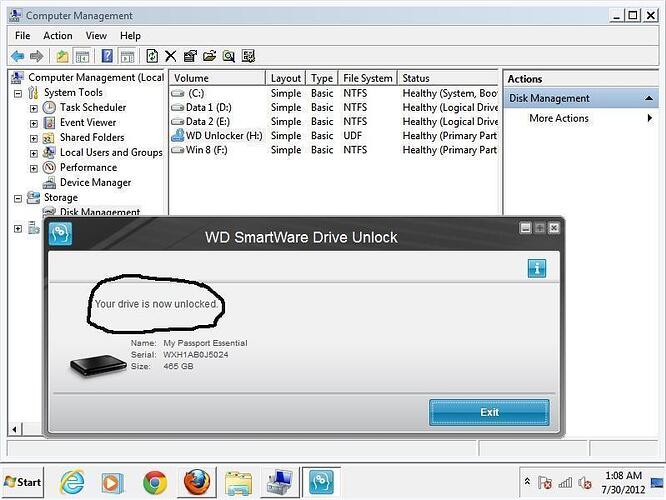Screen dimensions: 666x500
Task: Click the Exit button in WD SmartWare
Action: coord(489,412)
